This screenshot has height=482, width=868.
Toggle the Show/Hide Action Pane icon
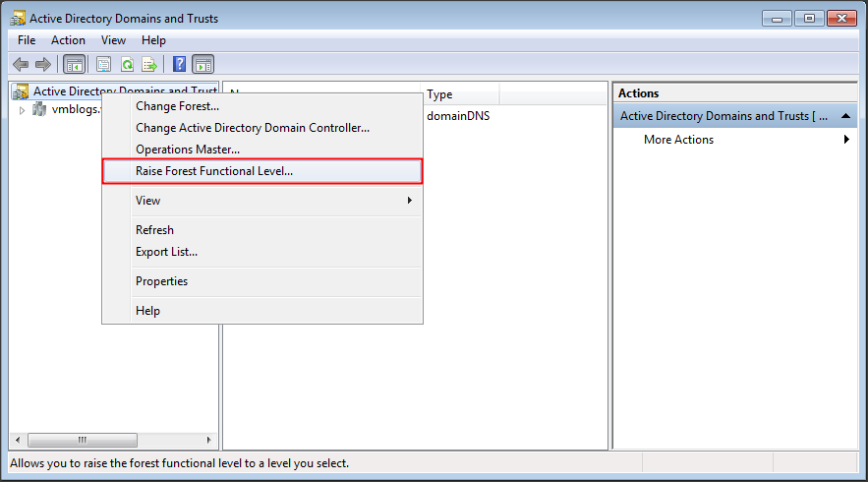(x=203, y=65)
